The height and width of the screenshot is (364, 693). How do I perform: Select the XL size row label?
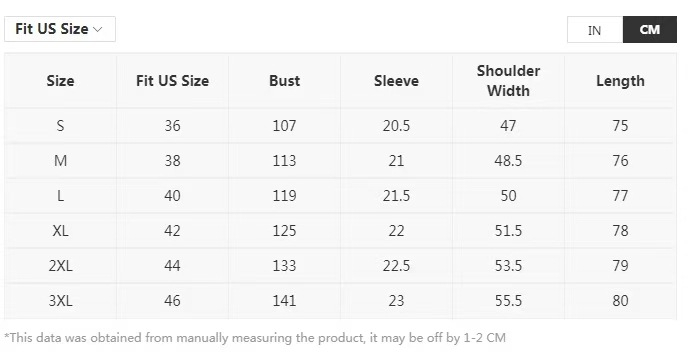coord(60,231)
